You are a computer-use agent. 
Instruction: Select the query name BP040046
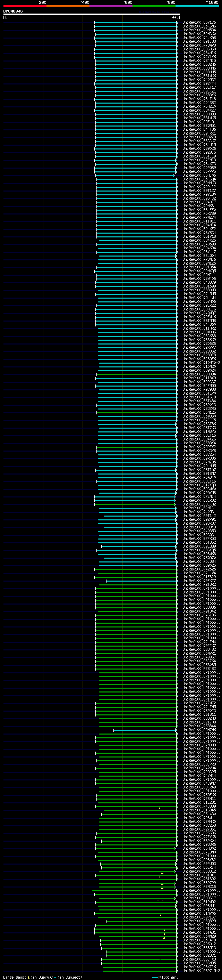click(x=13, y=11)
